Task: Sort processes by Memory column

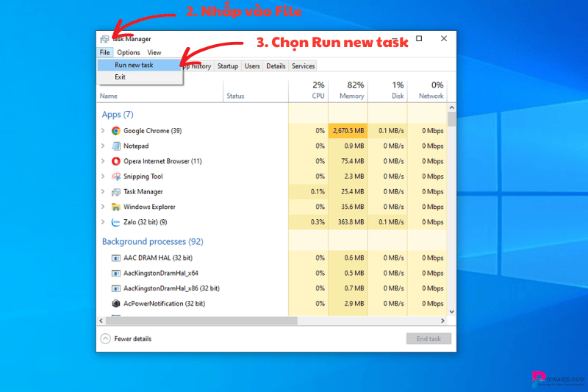Action: 352,90
